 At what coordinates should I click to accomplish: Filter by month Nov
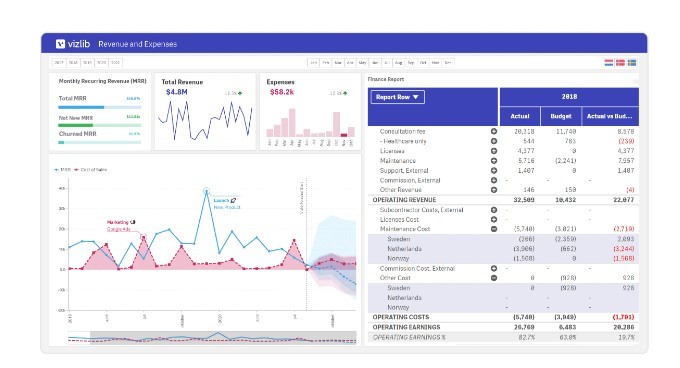click(435, 63)
